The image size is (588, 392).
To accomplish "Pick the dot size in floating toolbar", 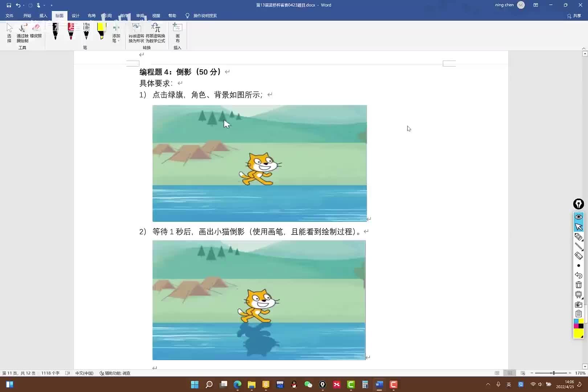I will pyautogui.click(x=579, y=266).
